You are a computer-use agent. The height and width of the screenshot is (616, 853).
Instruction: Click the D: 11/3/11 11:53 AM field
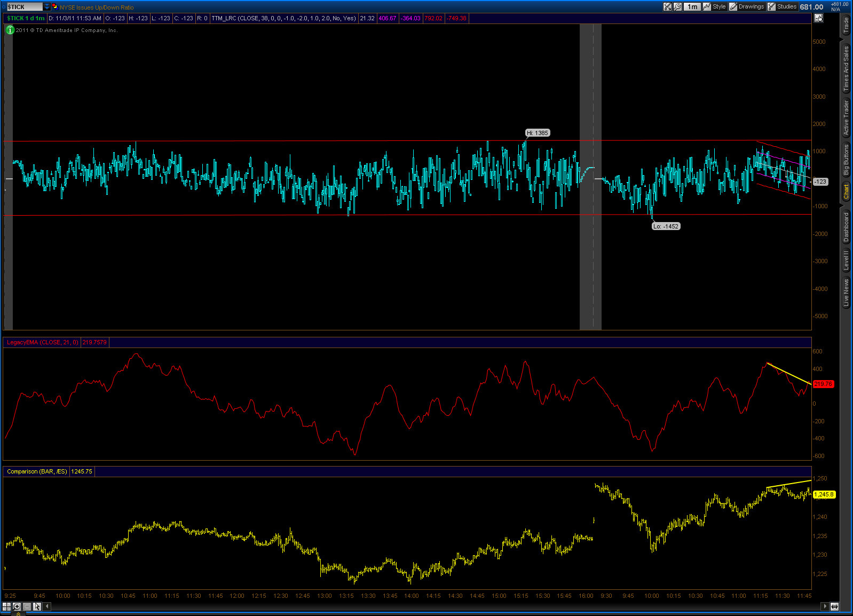point(75,18)
